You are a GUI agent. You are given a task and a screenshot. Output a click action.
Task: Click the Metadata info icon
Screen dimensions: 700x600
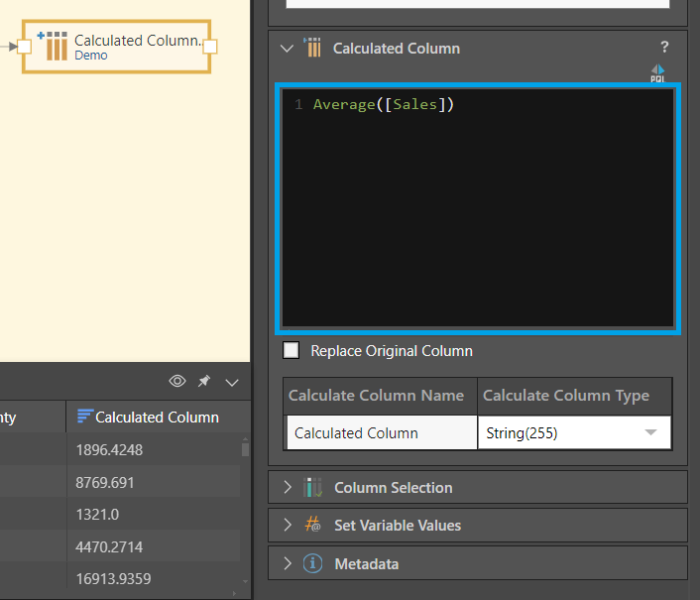[313, 563]
